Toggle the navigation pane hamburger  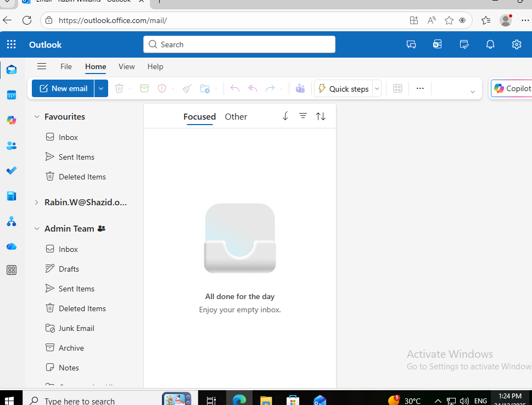click(x=42, y=66)
